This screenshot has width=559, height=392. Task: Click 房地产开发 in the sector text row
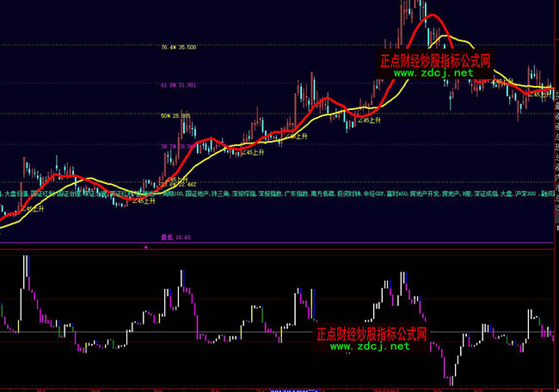click(421, 194)
